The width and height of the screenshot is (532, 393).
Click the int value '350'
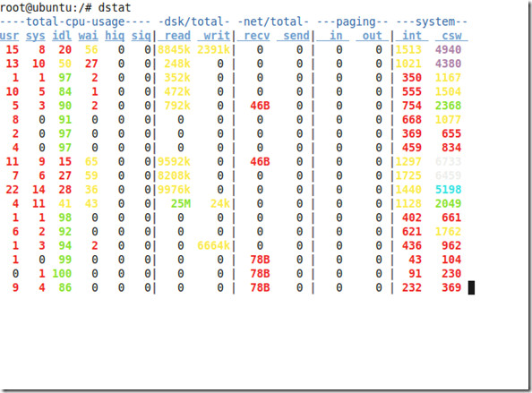[412, 78]
